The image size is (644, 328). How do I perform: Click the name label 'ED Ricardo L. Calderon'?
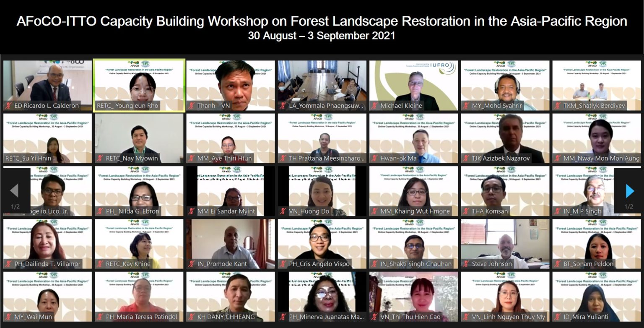[47, 106]
